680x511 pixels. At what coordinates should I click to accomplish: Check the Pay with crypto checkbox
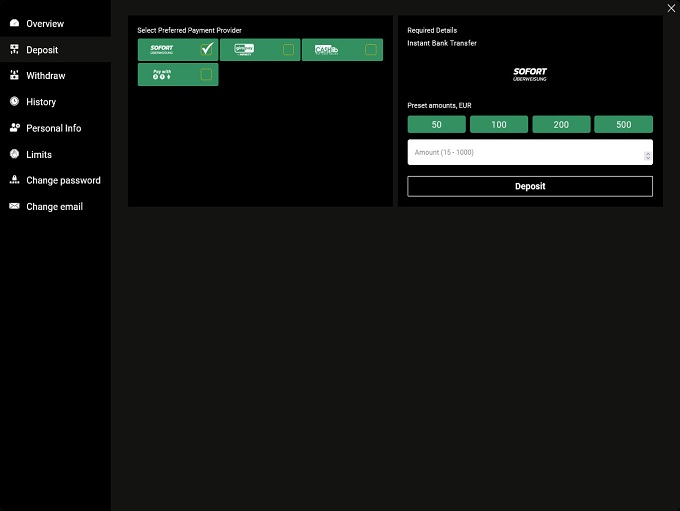(206, 75)
